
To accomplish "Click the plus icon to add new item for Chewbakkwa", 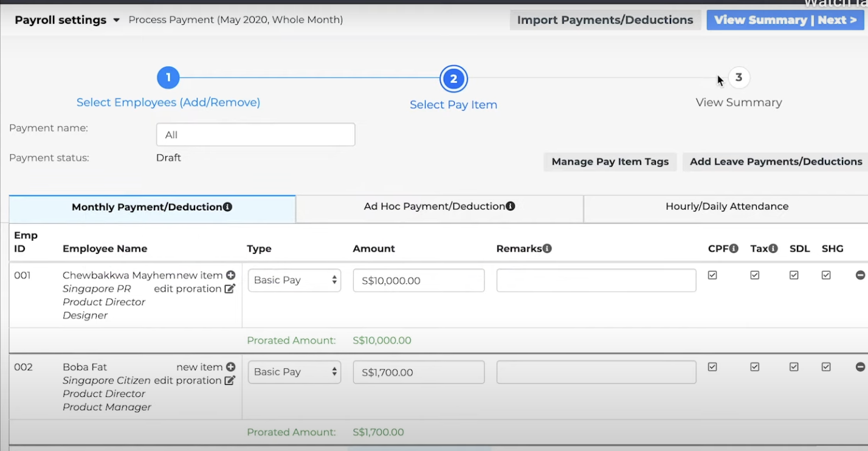I will click(230, 275).
